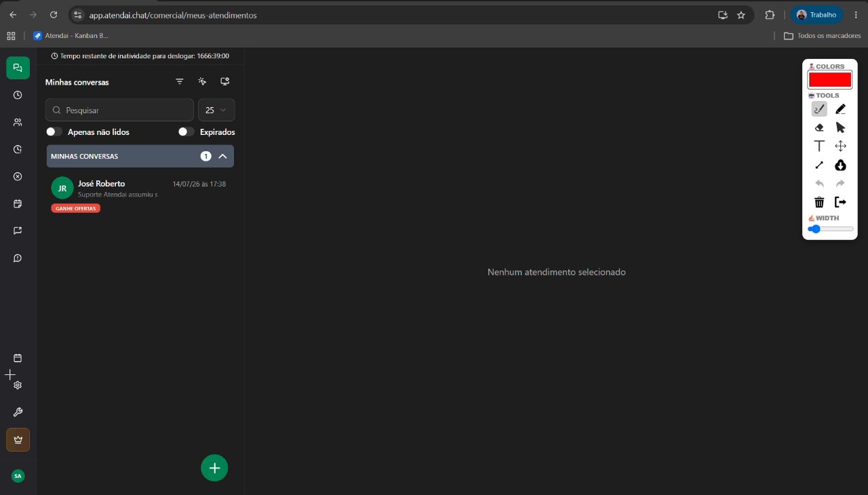Bookmark this page with the star
This screenshot has height=495, width=868.
[741, 15]
